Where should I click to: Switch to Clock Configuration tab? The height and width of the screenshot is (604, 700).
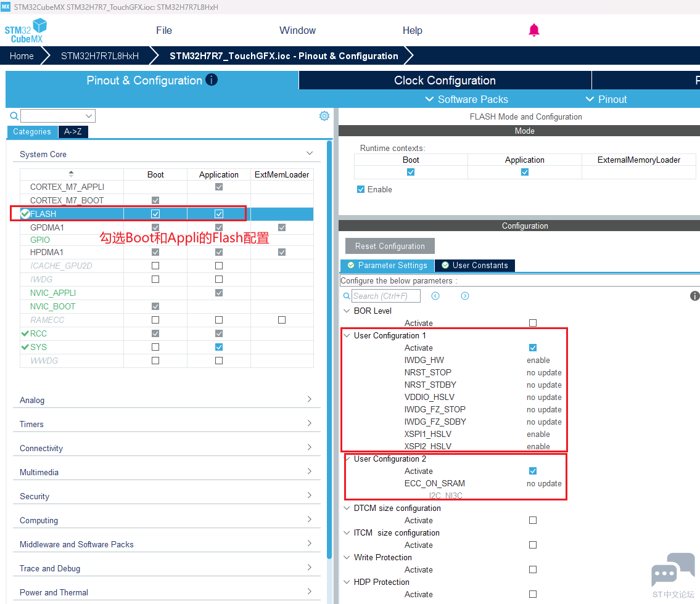[445, 80]
